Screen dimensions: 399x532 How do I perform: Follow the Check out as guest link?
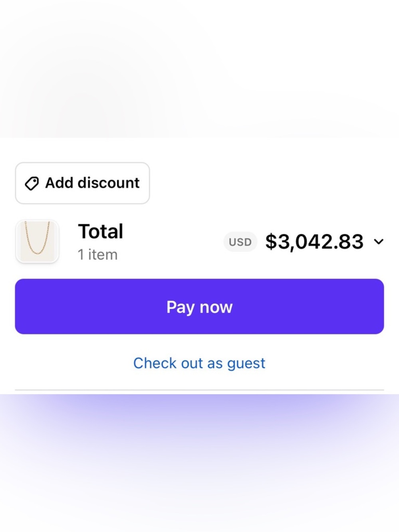tap(199, 363)
